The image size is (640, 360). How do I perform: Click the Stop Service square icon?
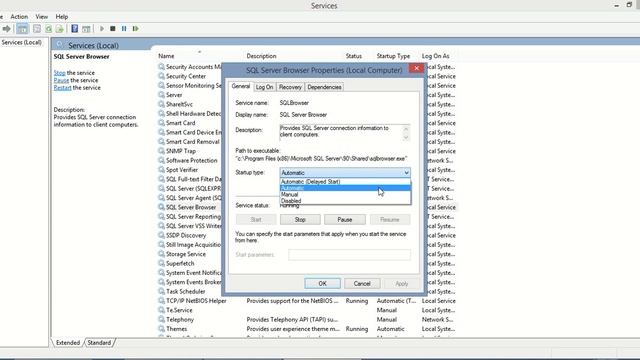point(113,29)
